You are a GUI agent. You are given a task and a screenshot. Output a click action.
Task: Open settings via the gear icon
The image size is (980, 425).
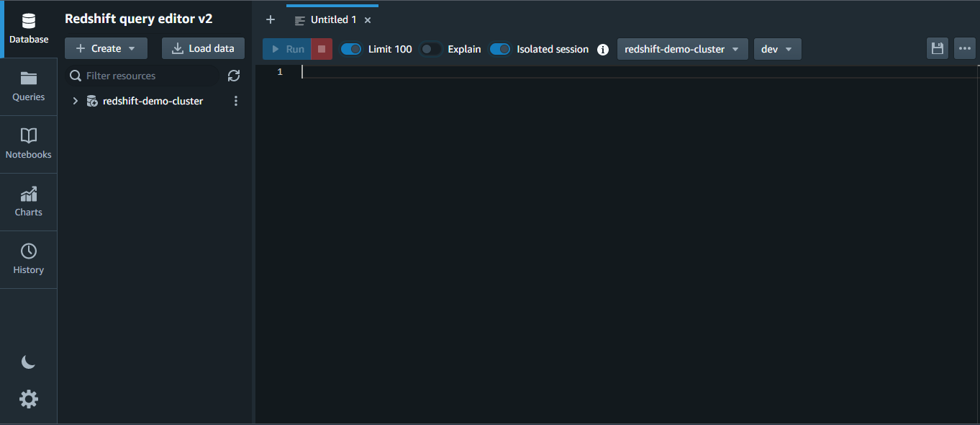(29, 399)
